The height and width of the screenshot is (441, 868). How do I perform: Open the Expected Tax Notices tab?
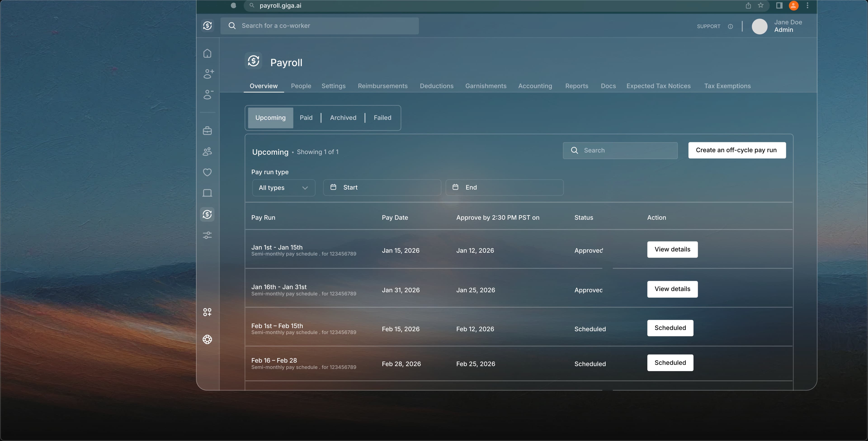[658, 86]
